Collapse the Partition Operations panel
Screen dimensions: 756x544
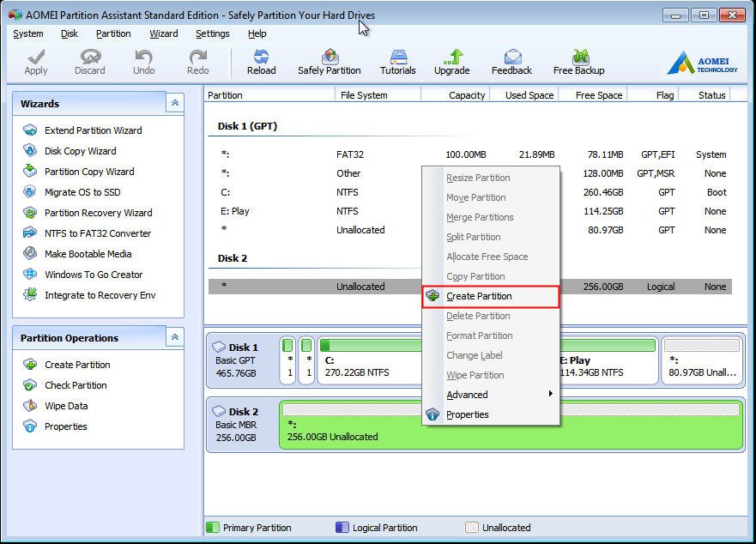[x=175, y=337]
